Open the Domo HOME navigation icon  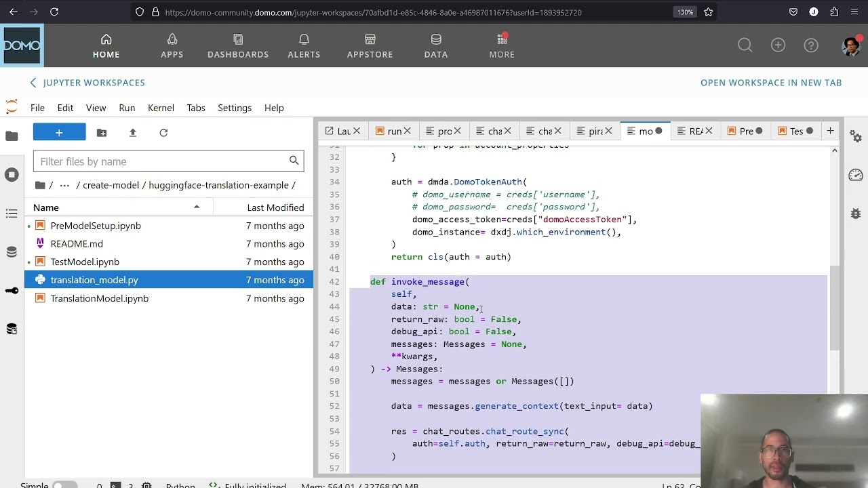click(x=106, y=39)
